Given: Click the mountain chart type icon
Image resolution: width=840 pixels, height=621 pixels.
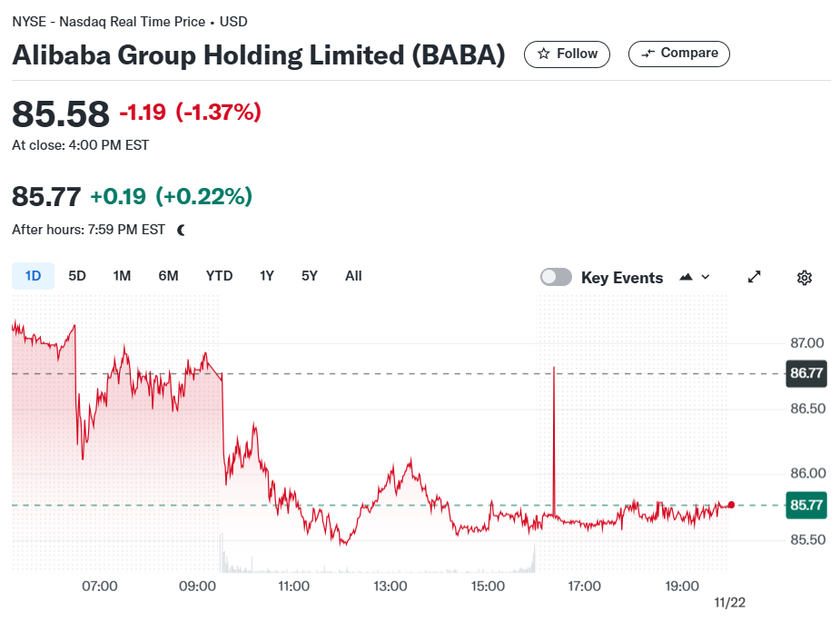Looking at the screenshot, I should pos(686,277).
